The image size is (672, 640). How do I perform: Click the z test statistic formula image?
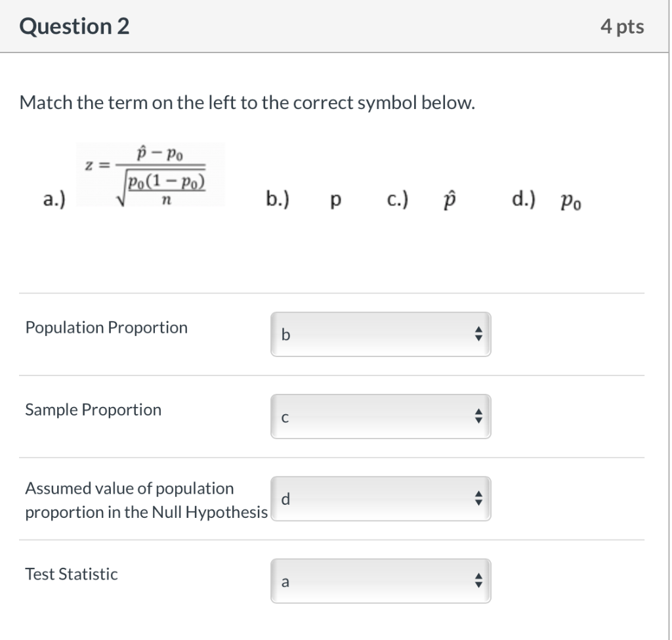point(151,175)
